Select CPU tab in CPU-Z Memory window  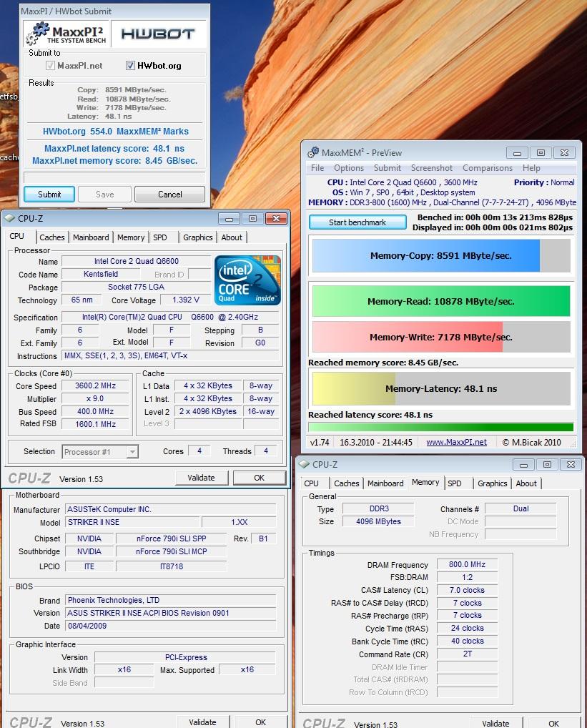coord(311,483)
